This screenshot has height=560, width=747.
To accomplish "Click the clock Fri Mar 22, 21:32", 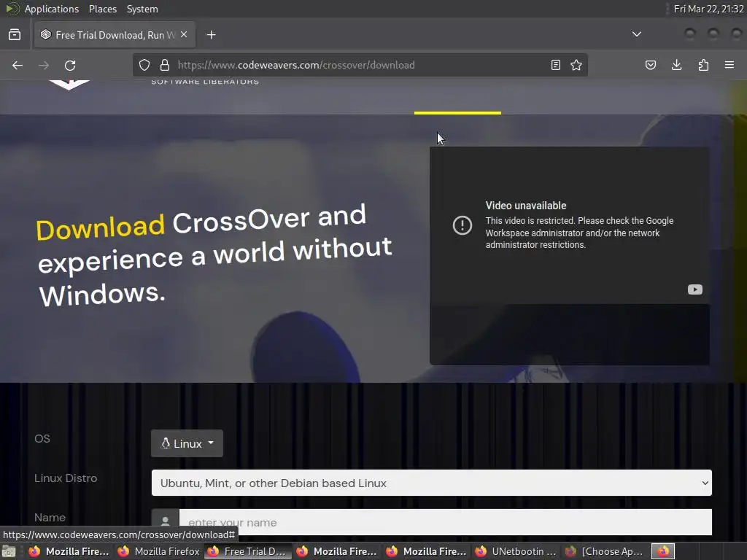I will [x=709, y=9].
